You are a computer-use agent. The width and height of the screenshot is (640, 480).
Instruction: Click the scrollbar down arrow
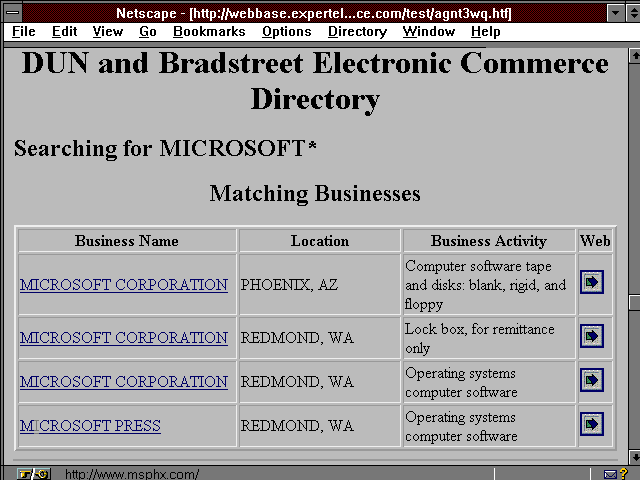coord(634,456)
